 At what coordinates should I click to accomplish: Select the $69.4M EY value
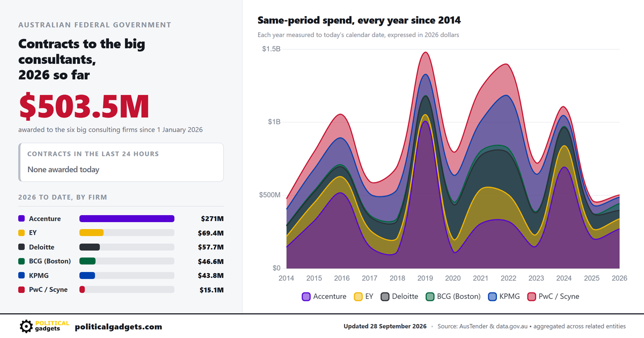(x=210, y=233)
